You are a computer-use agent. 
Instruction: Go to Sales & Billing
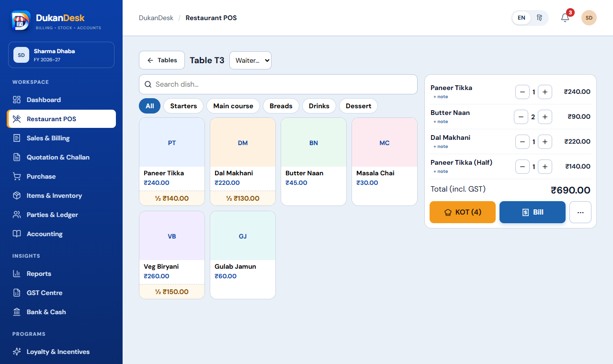[x=61, y=138]
